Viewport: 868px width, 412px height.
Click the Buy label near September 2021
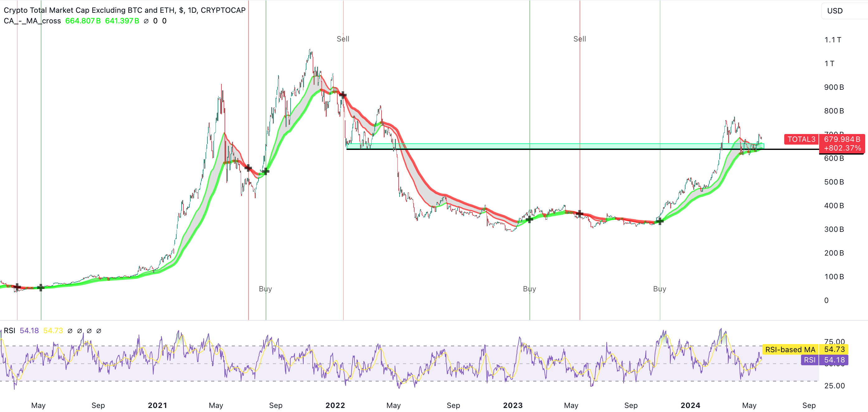[x=266, y=289]
